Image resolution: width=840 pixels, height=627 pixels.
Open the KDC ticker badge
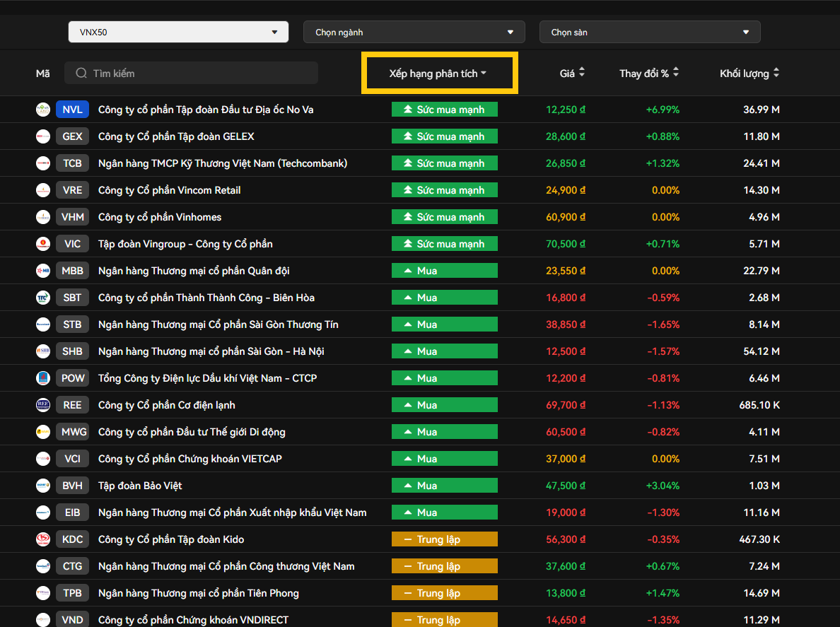coord(72,539)
